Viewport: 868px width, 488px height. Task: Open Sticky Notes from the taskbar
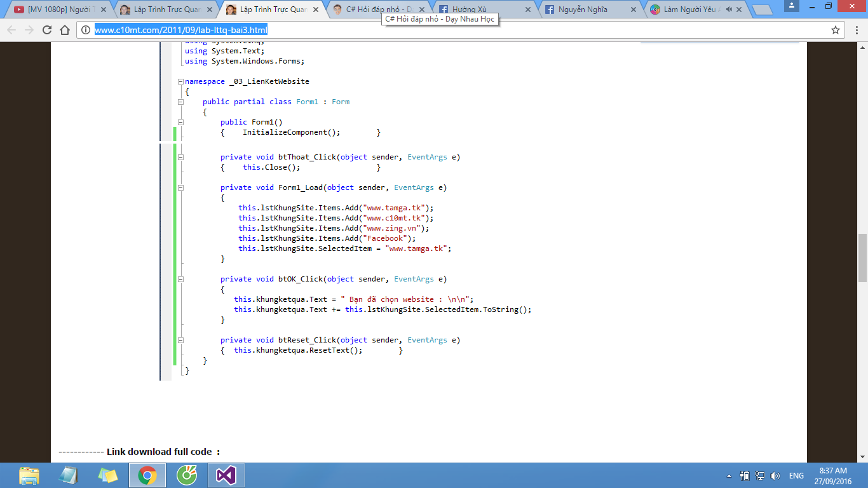click(x=108, y=475)
